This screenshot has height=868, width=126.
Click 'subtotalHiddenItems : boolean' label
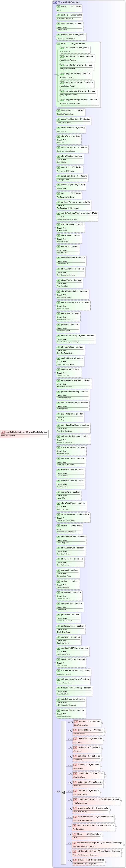coord(75,436)
